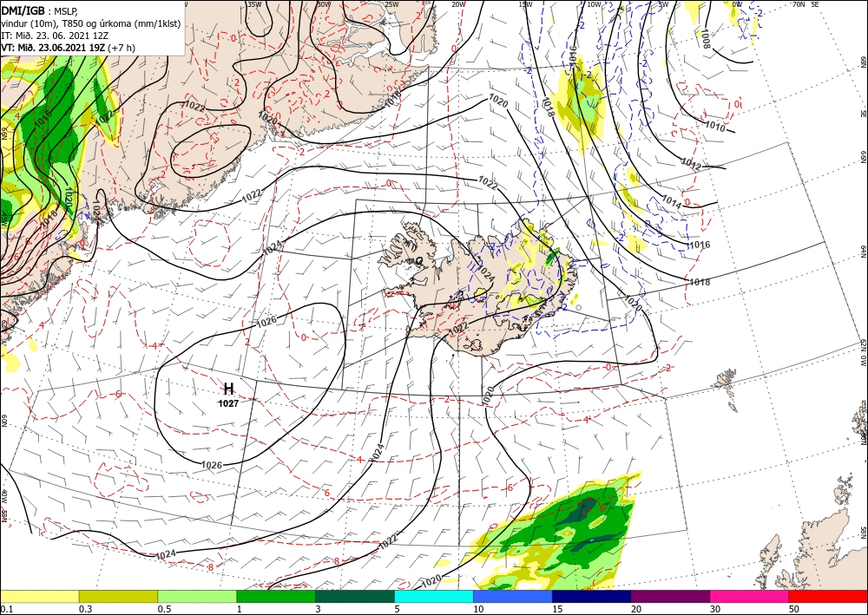Select the dark green 3–5 legend band

pos(355,596)
